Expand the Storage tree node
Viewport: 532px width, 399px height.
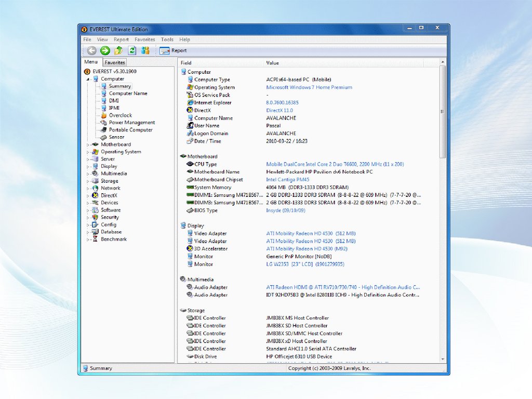pyautogui.click(x=88, y=181)
